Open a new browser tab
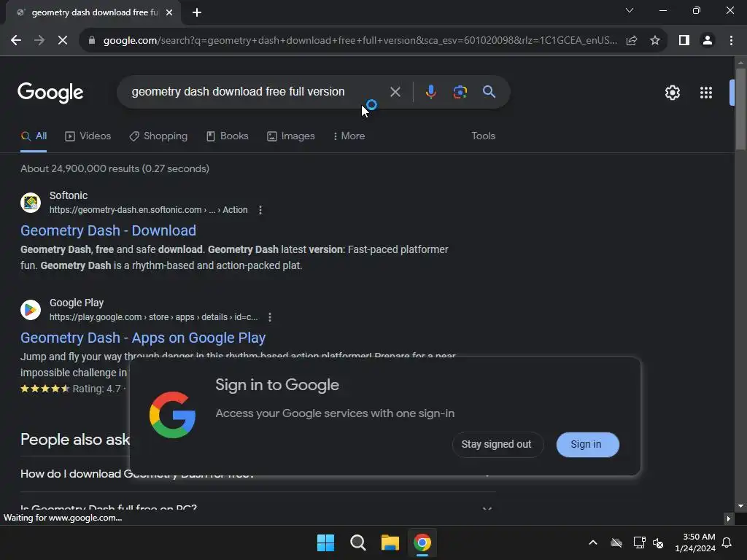 click(197, 12)
